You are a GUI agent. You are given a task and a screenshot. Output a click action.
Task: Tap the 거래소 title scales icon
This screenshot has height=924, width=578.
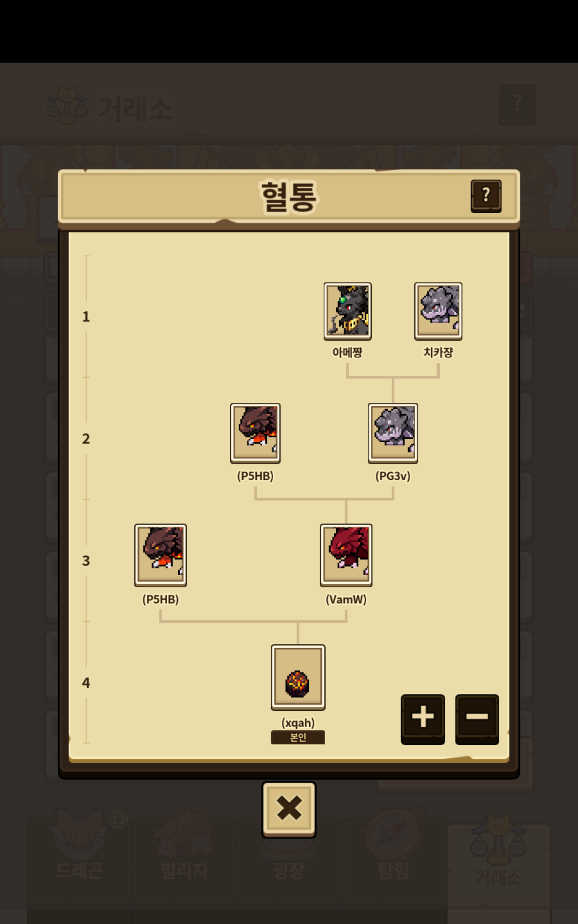click(67, 105)
